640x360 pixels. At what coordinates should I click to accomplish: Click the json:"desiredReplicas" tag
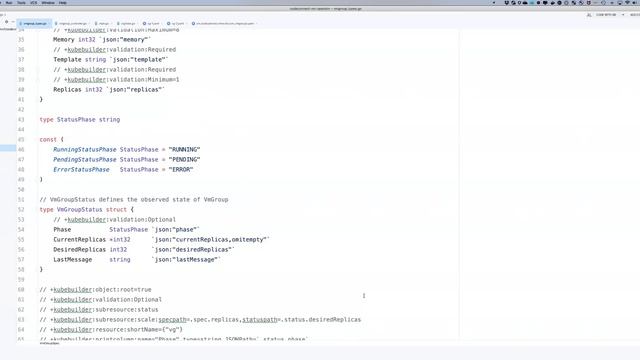click(193, 249)
